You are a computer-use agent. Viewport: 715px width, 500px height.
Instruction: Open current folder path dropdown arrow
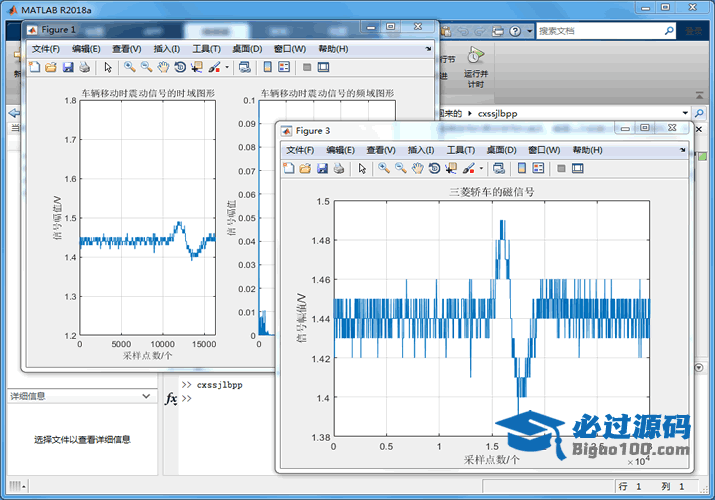685,113
